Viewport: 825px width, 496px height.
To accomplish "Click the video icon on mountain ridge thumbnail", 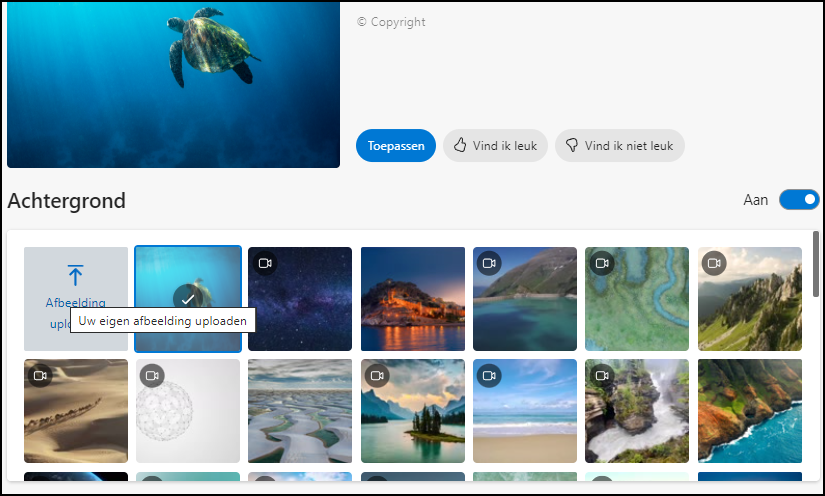I will point(714,263).
